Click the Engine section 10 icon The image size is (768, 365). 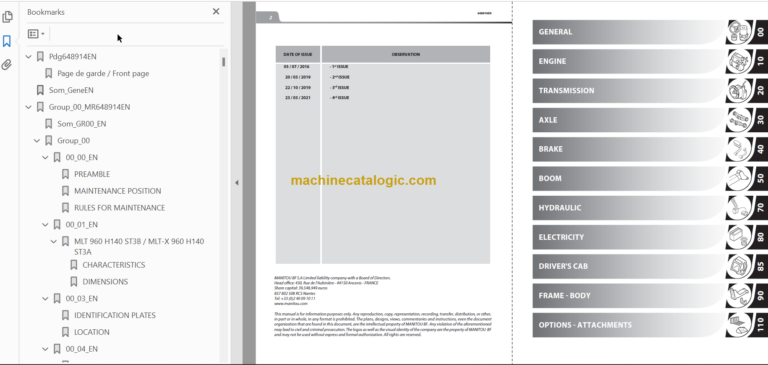tap(739, 61)
